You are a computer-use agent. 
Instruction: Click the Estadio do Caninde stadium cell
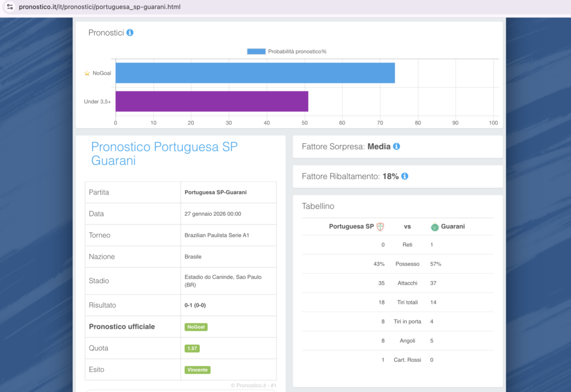[222, 280]
